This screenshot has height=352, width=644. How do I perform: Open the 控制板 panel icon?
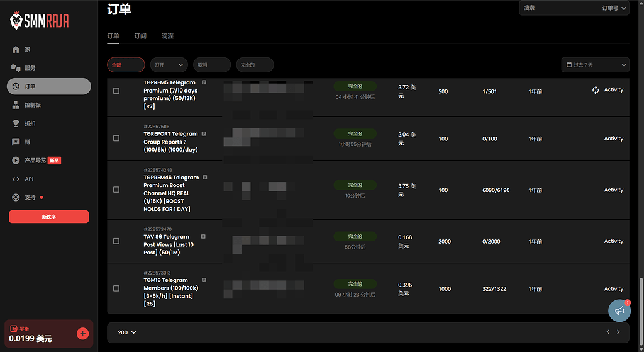(16, 105)
